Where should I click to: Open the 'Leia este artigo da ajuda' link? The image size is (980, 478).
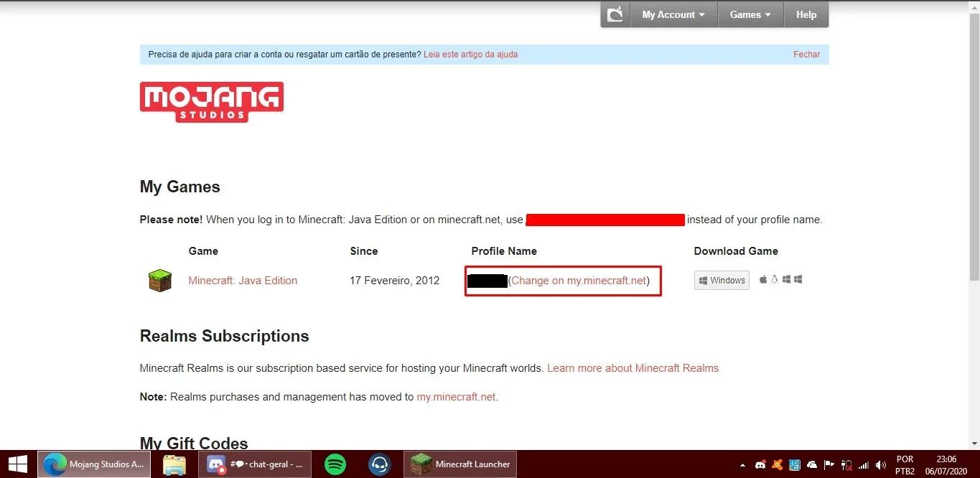coord(470,55)
